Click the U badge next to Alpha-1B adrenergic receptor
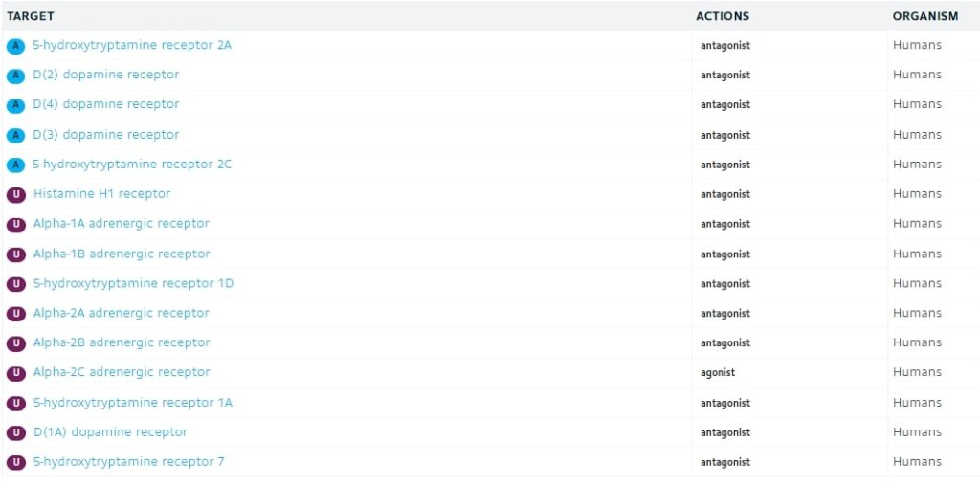The height and width of the screenshot is (485, 980). pos(15,254)
